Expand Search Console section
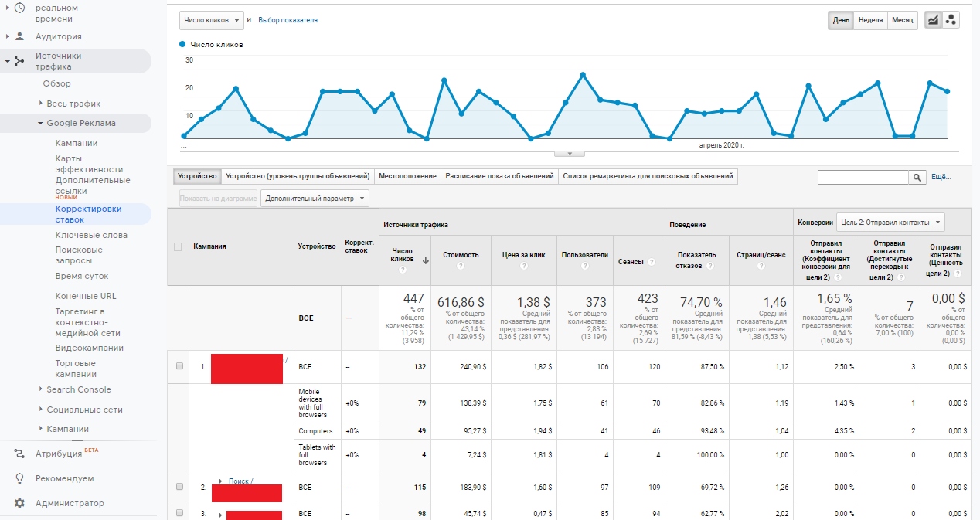Image resolution: width=980 pixels, height=520 pixels. [41, 389]
